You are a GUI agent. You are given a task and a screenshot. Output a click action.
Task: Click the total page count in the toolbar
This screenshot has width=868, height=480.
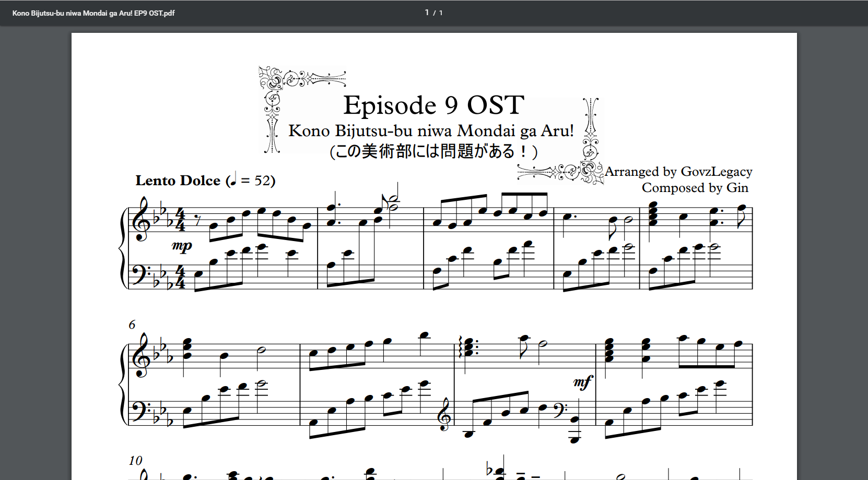[x=441, y=13]
